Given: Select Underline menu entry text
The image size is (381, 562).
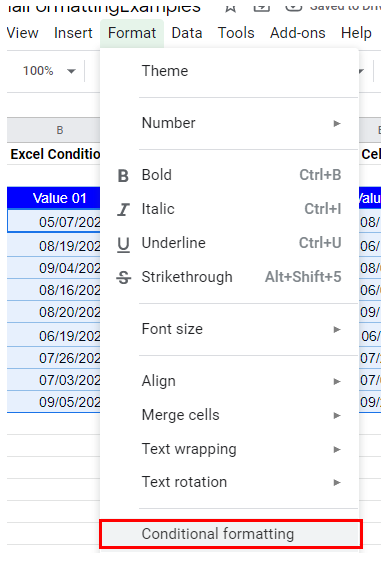Looking at the screenshot, I should point(174,243).
